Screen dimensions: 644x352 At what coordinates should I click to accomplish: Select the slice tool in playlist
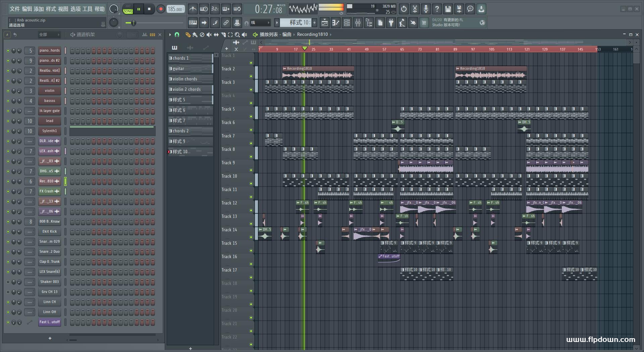[x=223, y=35]
